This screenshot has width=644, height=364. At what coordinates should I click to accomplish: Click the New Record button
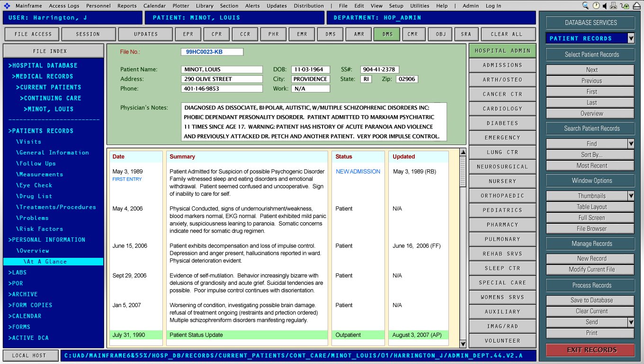pos(590,259)
